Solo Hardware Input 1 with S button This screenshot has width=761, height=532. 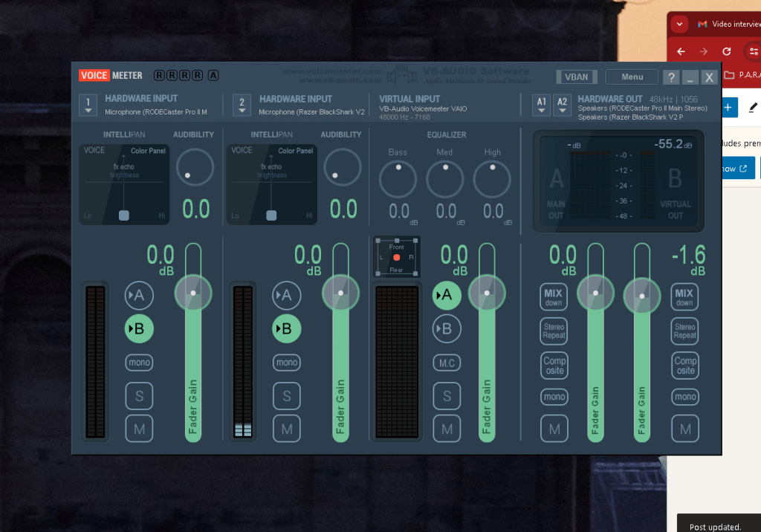point(139,396)
